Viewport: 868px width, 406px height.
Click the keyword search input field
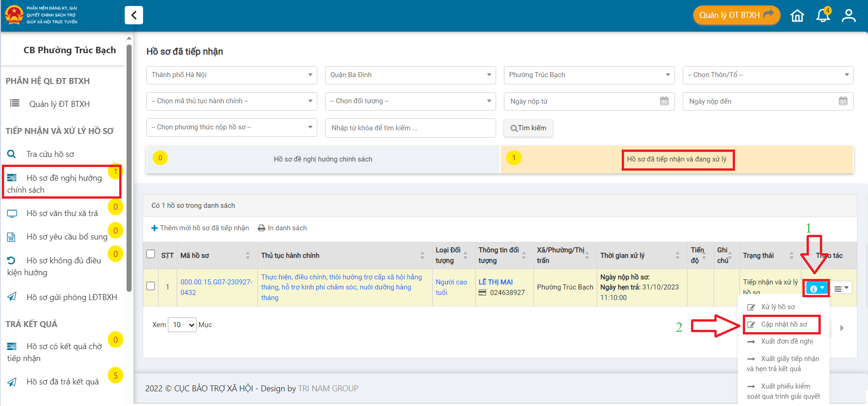point(410,128)
